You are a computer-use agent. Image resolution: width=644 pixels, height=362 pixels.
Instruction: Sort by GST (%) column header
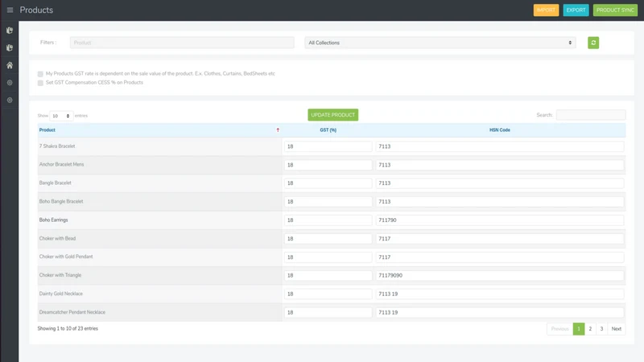pyautogui.click(x=328, y=130)
